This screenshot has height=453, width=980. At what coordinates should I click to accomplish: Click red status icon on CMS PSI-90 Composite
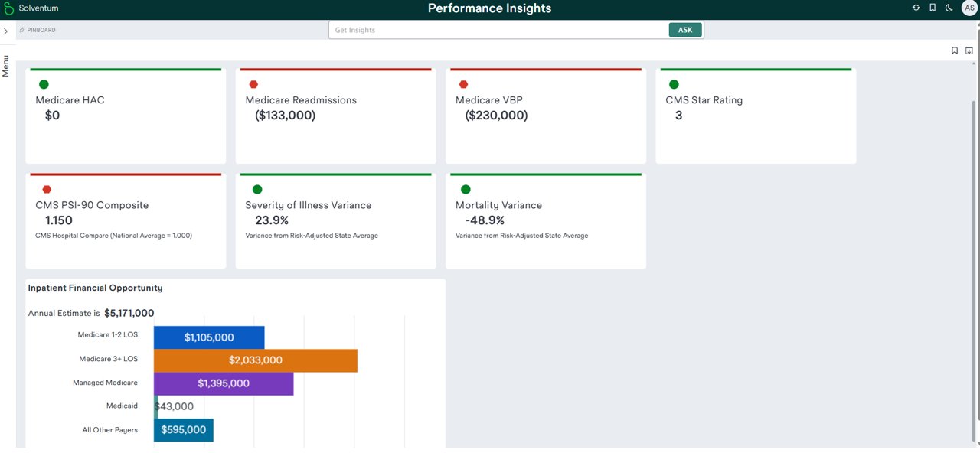(47, 189)
